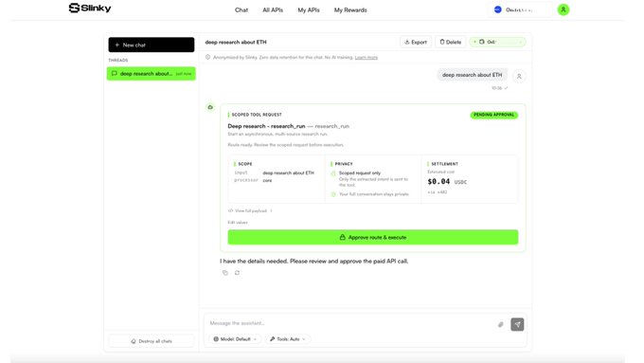The width and height of the screenshot is (644, 363).
Task: Click the anonymized privacy shield icon
Action: (x=207, y=57)
